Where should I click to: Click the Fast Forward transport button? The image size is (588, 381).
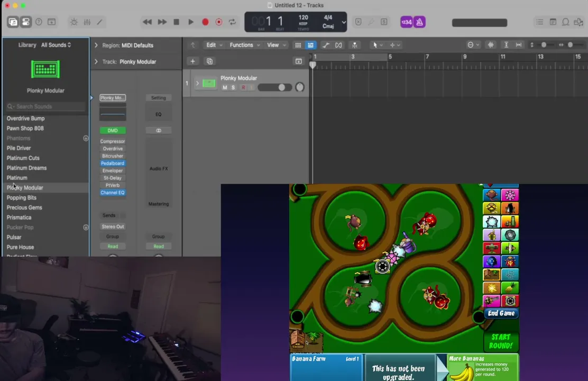pyautogui.click(x=162, y=22)
